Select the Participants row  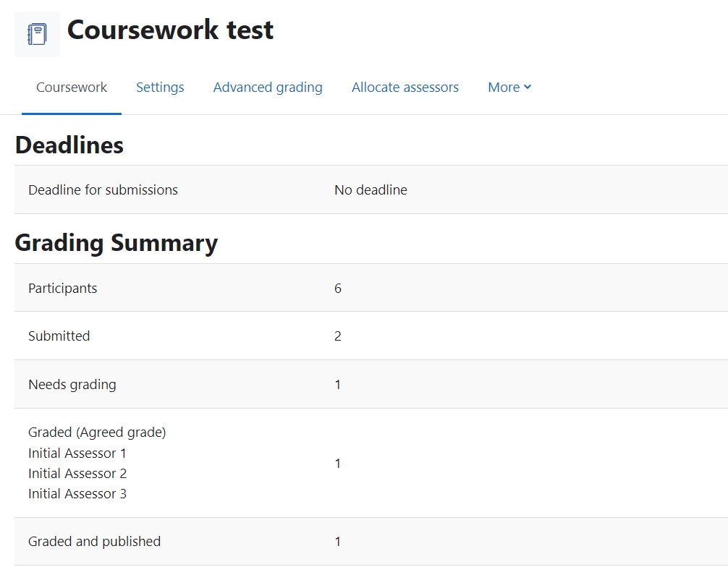(62, 288)
